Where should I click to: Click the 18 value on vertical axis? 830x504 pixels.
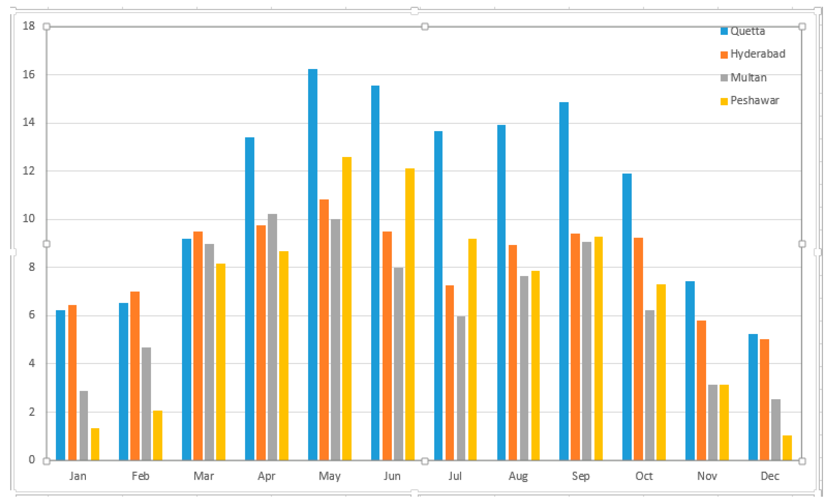coord(29,26)
